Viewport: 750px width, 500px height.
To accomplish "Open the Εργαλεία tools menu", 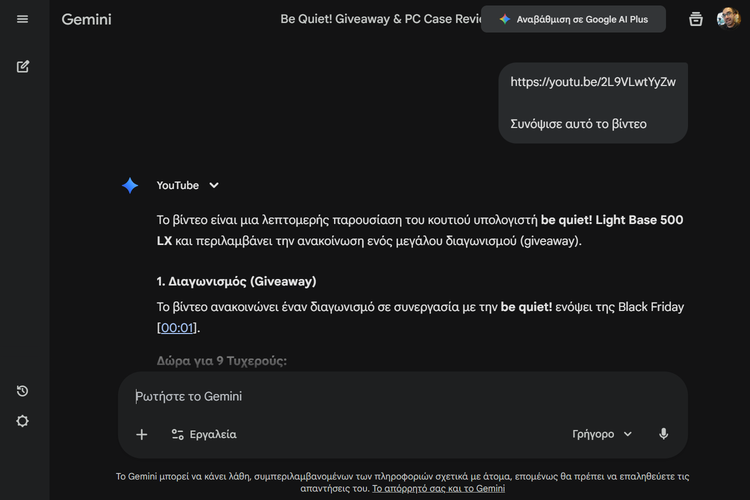I will click(204, 434).
